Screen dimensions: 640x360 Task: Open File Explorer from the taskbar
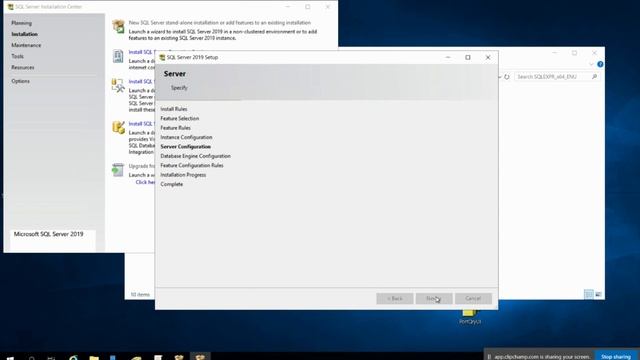[94, 357]
